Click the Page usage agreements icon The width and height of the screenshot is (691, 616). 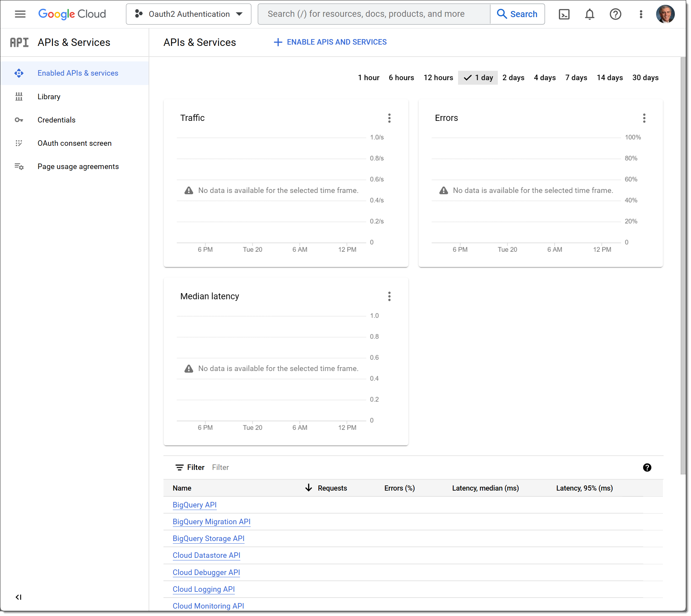click(19, 166)
